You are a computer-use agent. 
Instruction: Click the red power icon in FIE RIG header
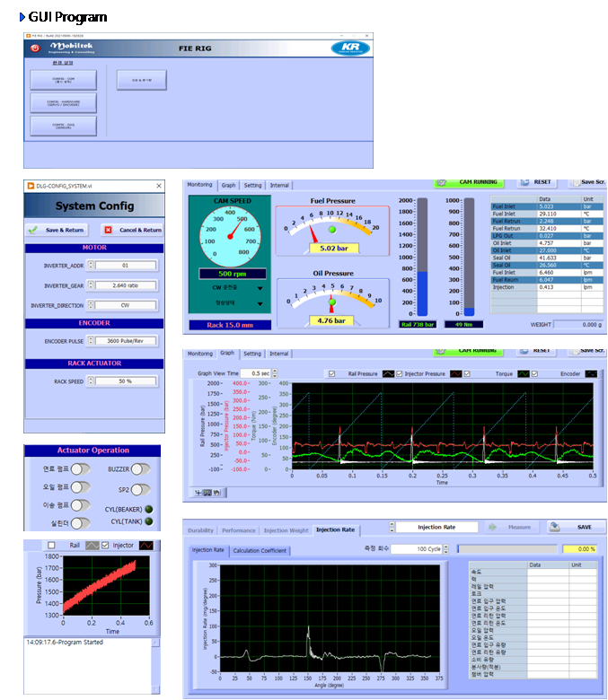point(35,48)
